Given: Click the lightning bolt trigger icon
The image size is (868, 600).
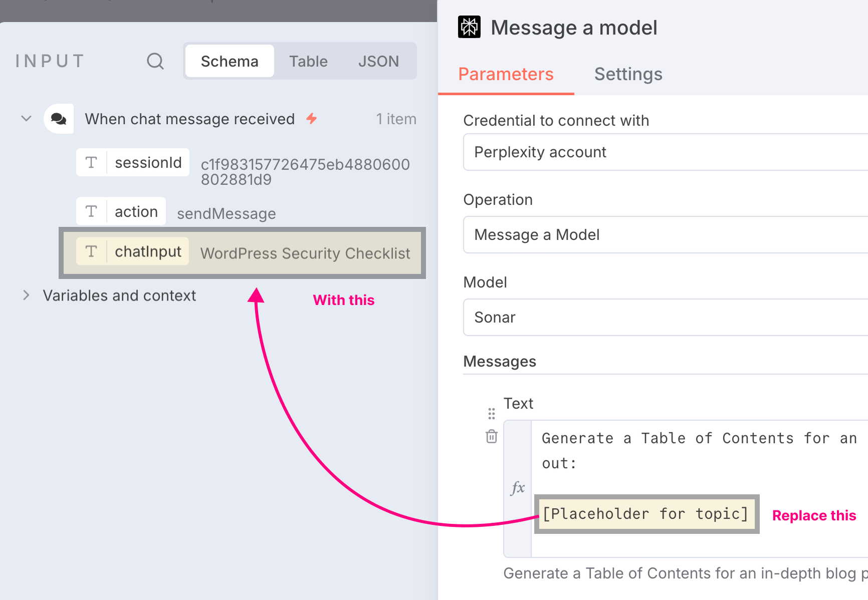Looking at the screenshot, I should [x=312, y=119].
